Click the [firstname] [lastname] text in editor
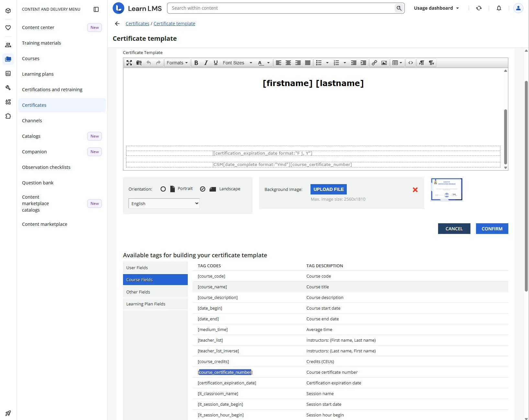This screenshot has height=420, width=529. point(313,83)
